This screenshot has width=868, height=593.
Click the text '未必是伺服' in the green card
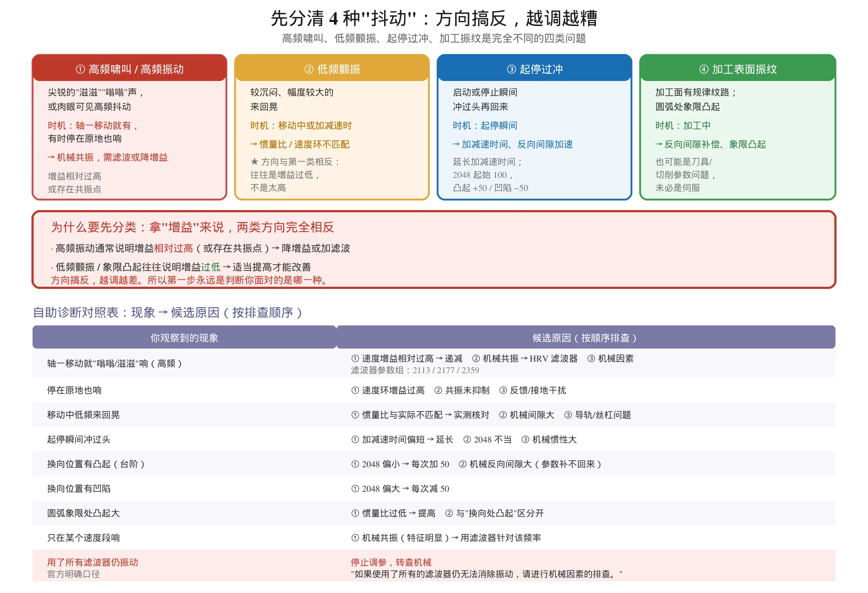[x=677, y=188]
